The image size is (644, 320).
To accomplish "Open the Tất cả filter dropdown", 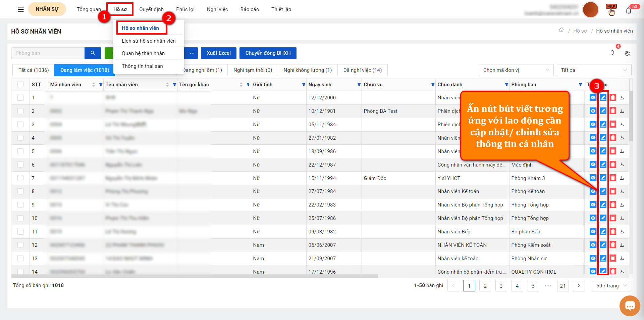I will (x=594, y=70).
